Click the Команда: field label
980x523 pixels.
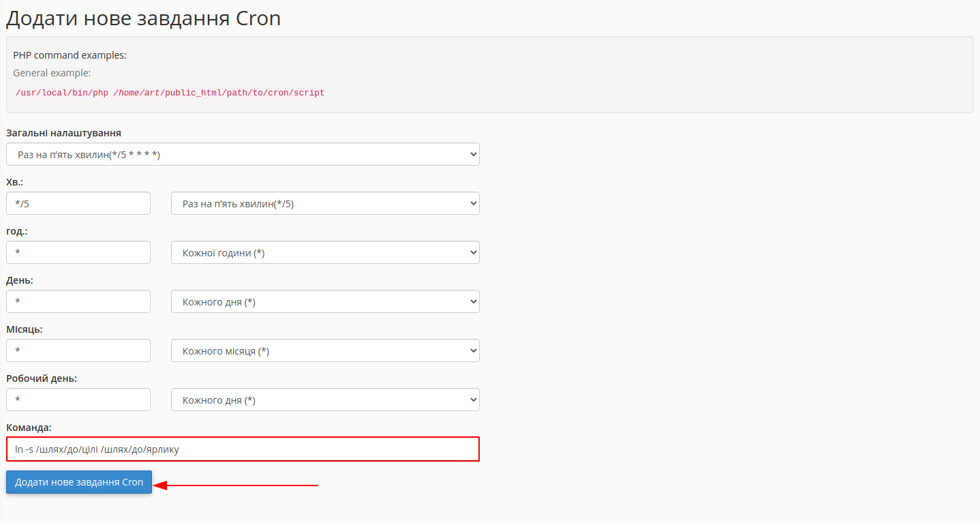click(29, 428)
